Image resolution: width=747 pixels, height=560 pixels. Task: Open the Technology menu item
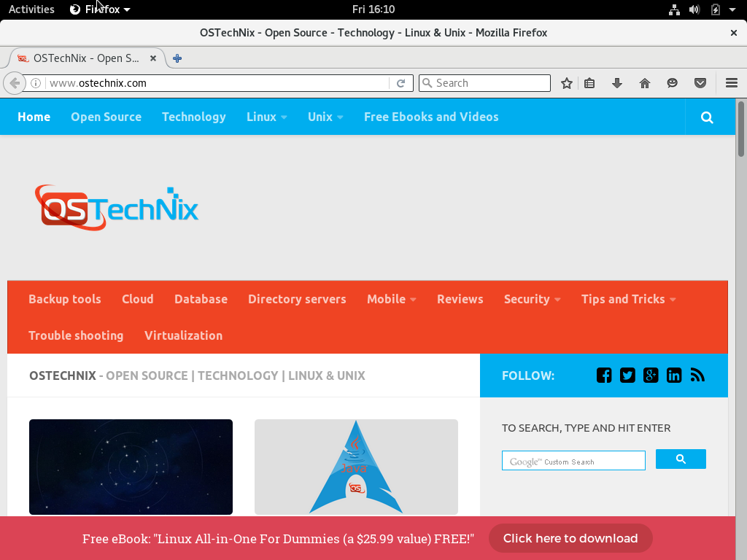[194, 117]
